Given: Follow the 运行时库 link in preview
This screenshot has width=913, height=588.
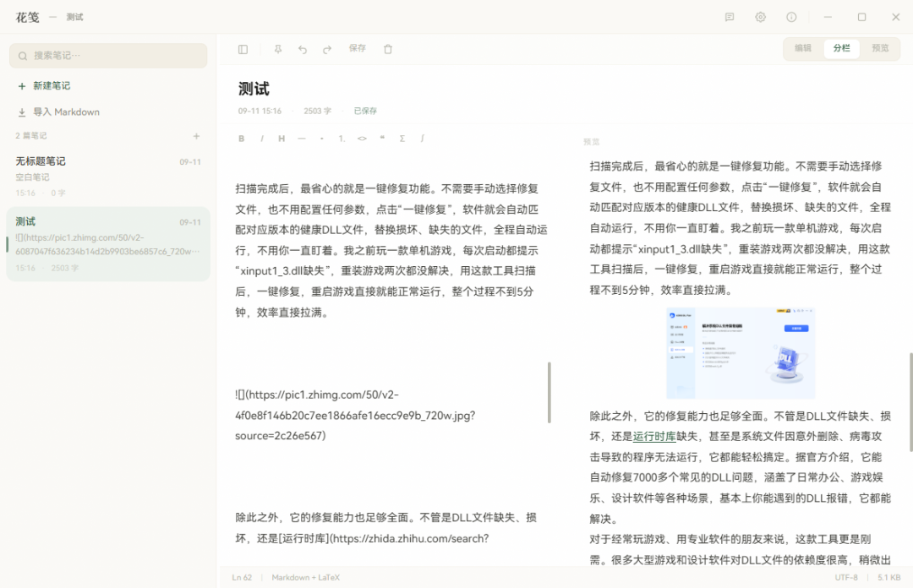Looking at the screenshot, I should tap(654, 437).
